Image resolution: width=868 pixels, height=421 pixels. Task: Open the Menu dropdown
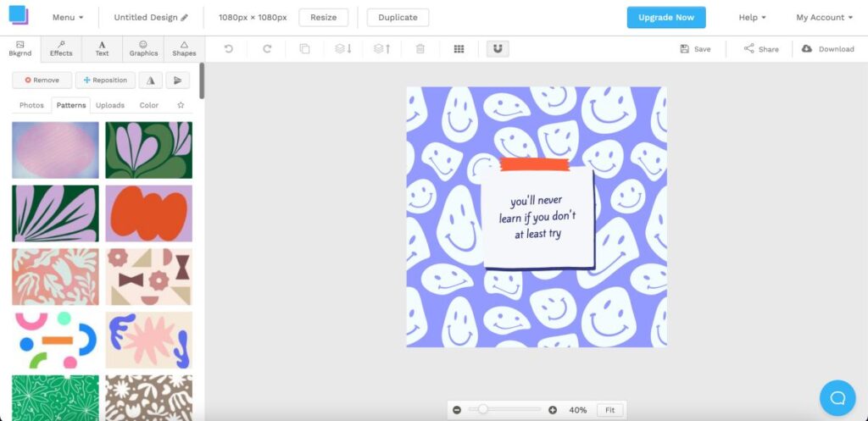tap(68, 17)
